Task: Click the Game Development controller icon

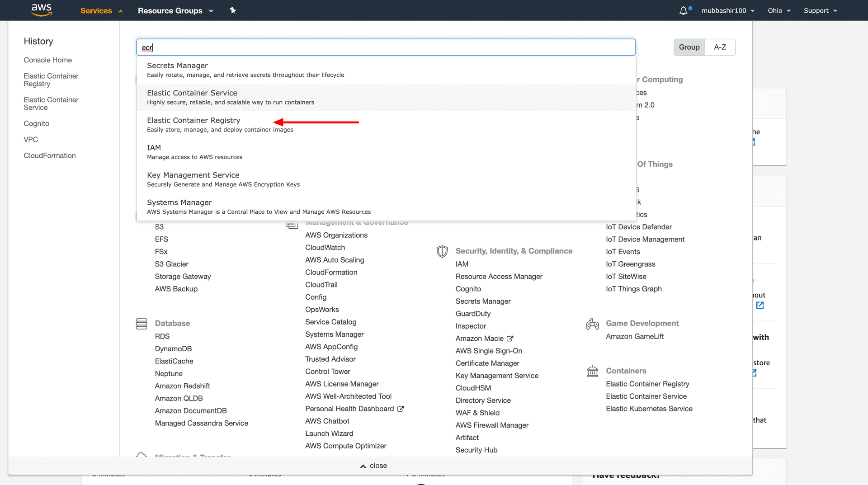Action: (592, 324)
